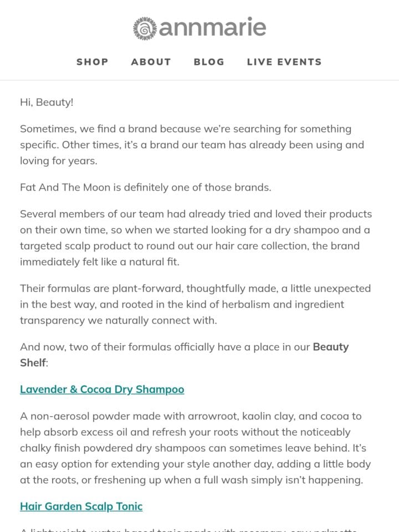Click the bold "Shelf" word with colon
The height and width of the screenshot is (532, 399).
coord(34,362)
